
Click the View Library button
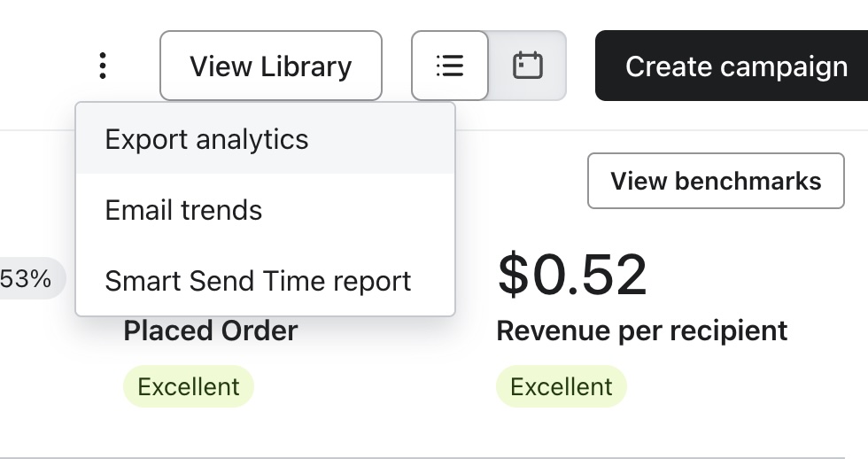pyautogui.click(x=270, y=66)
